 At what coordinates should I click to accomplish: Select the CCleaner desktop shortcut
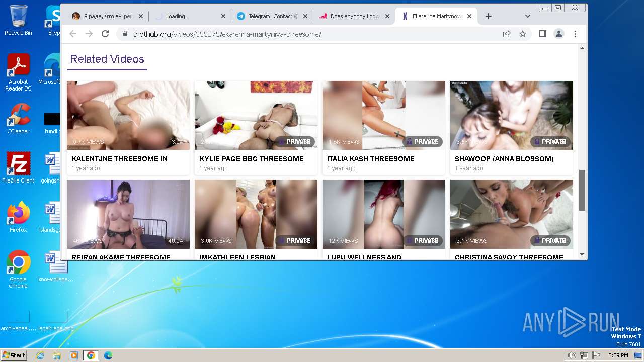coord(18,119)
